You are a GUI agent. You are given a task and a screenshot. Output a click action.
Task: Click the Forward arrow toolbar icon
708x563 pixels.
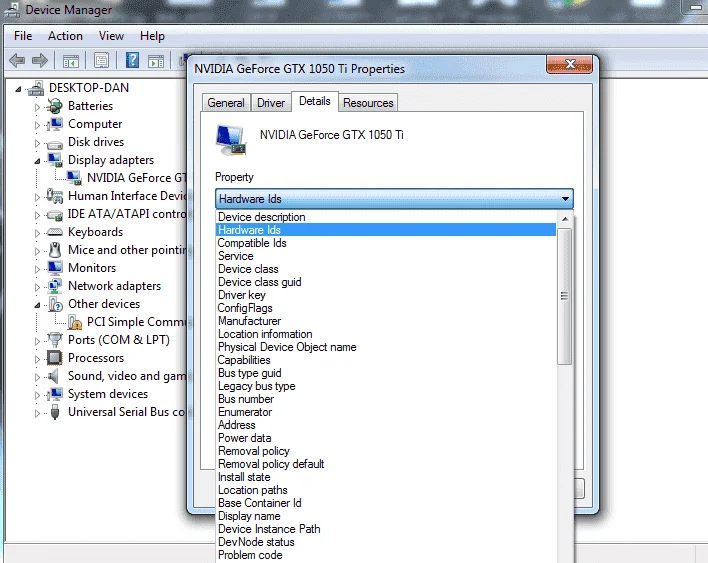[40, 60]
